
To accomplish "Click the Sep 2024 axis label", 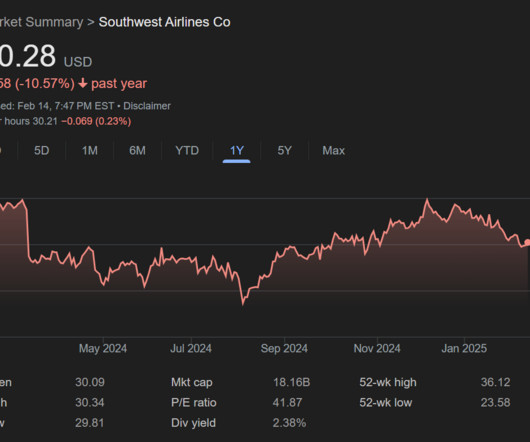I will coord(284,348).
